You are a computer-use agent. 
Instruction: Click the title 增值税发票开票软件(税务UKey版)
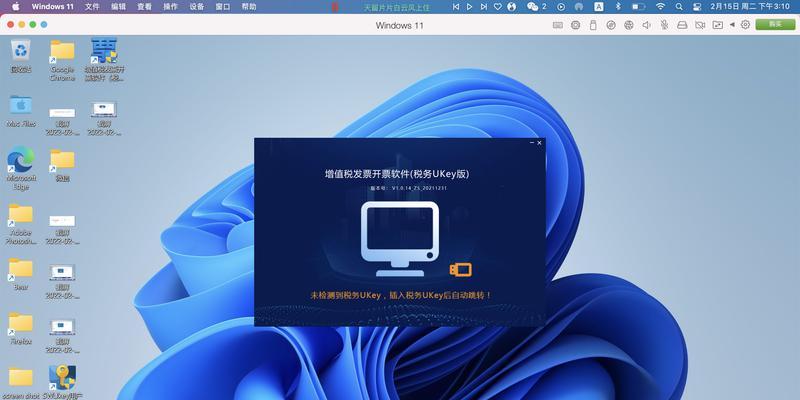397,174
